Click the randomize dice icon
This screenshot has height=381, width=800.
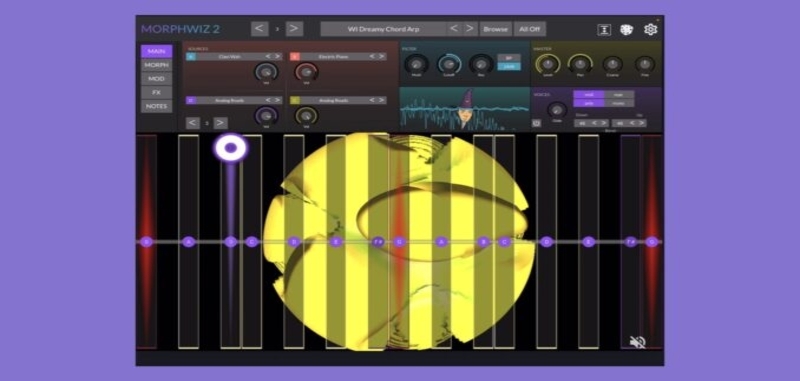coord(627,30)
